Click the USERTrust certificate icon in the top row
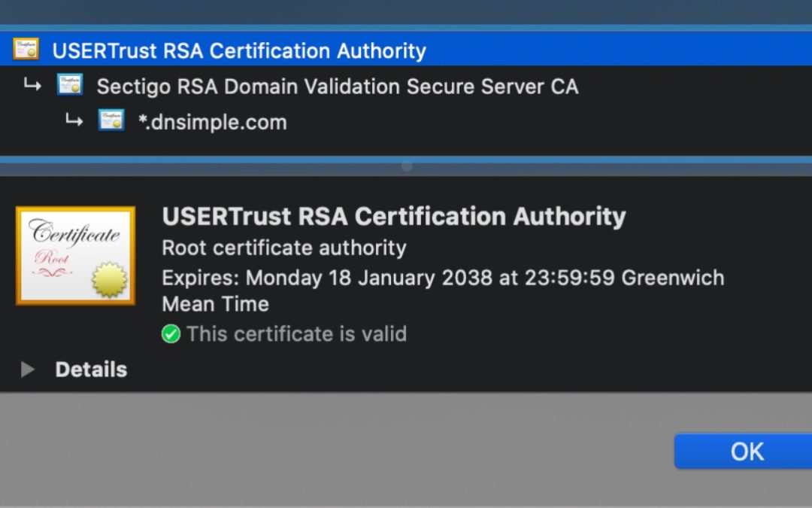The height and width of the screenshot is (508, 812). pyautogui.click(x=26, y=50)
